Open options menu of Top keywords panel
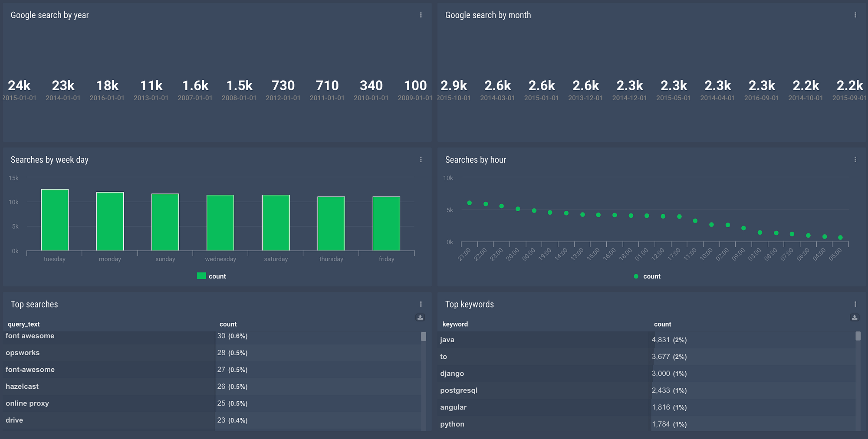Viewport: 868px width, 439px height. click(855, 304)
